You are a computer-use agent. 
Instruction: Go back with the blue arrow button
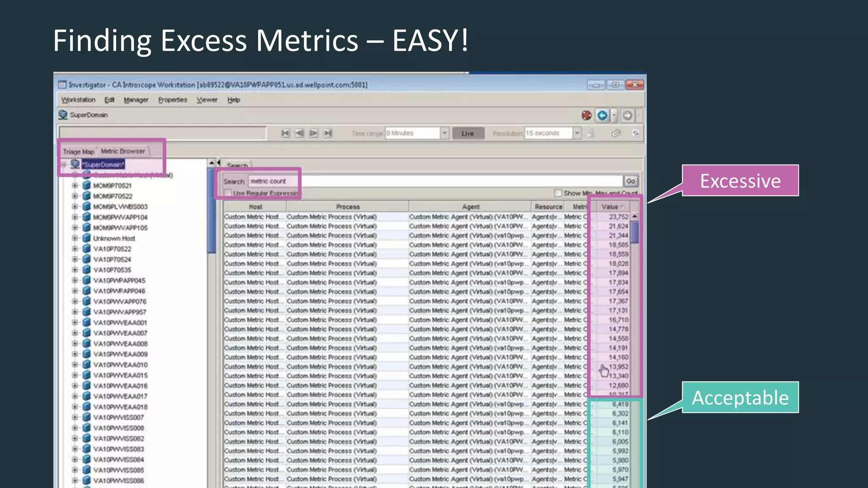(602, 115)
